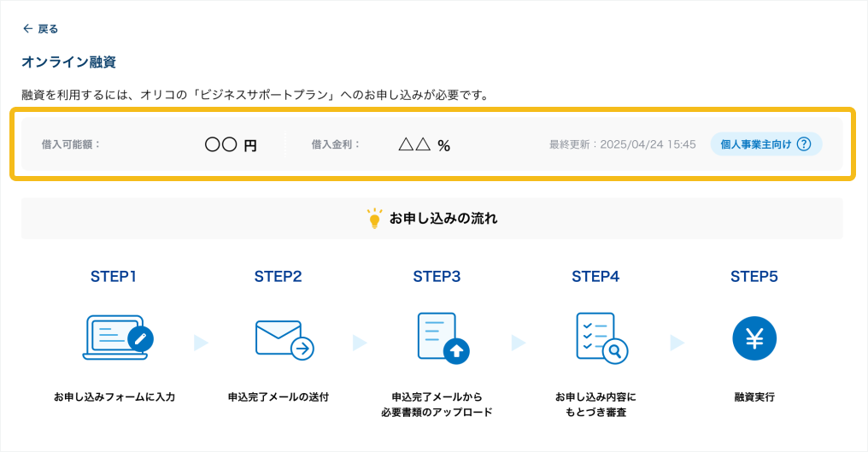This screenshot has height=452, width=868.
Task: Select the STEP5 yen circle icon
Action: pos(754,338)
